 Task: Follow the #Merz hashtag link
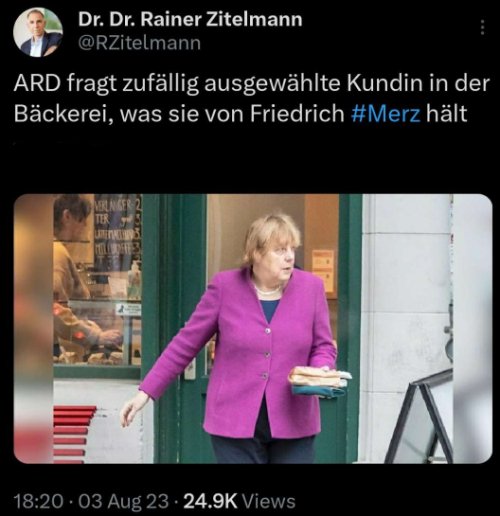click(386, 114)
